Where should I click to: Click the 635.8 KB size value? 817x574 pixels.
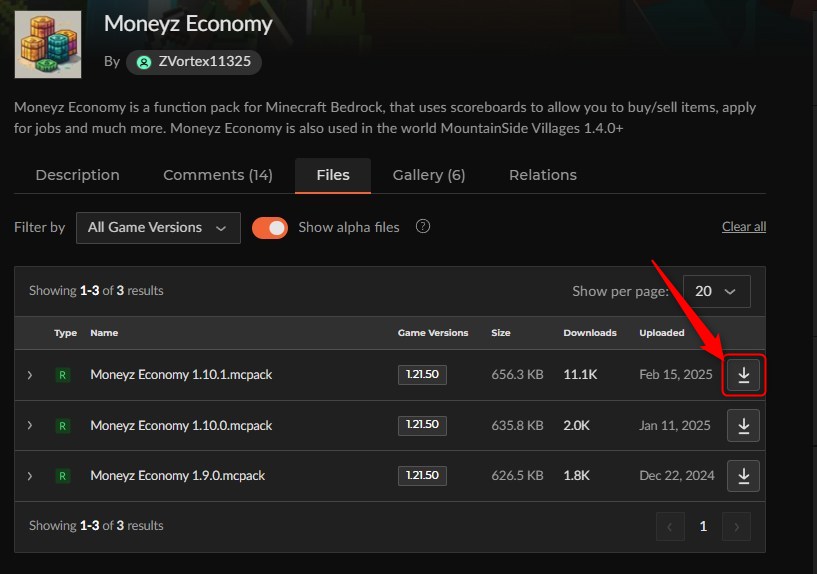517,426
